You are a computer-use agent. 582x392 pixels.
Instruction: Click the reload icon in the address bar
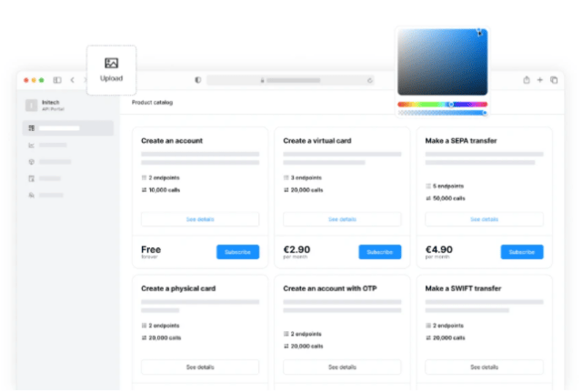tap(369, 80)
